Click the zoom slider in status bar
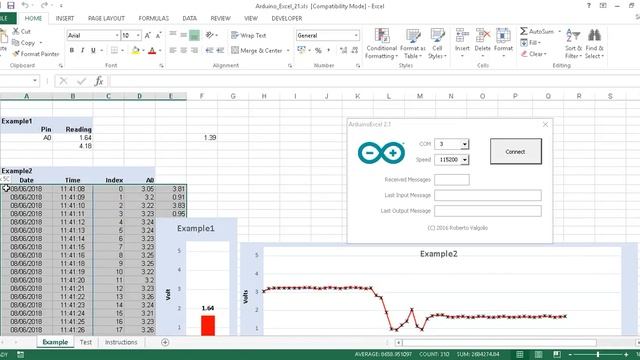The image size is (640, 360). [x=598, y=355]
